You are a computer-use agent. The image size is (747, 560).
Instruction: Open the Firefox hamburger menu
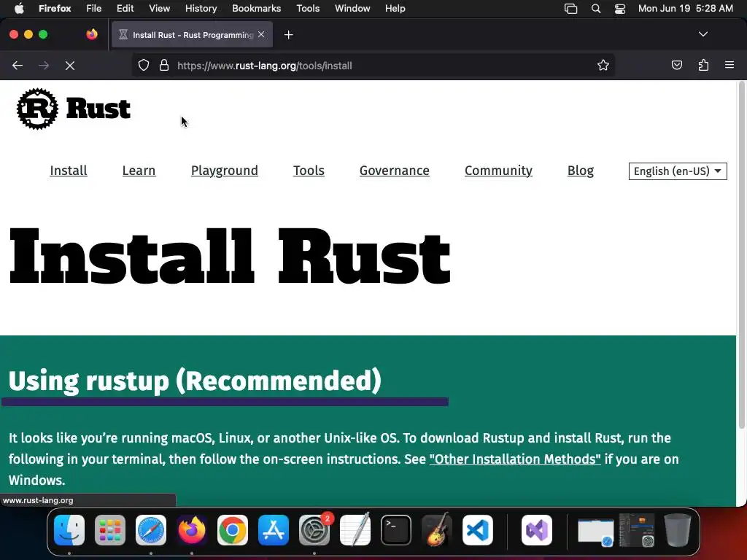[x=729, y=65]
